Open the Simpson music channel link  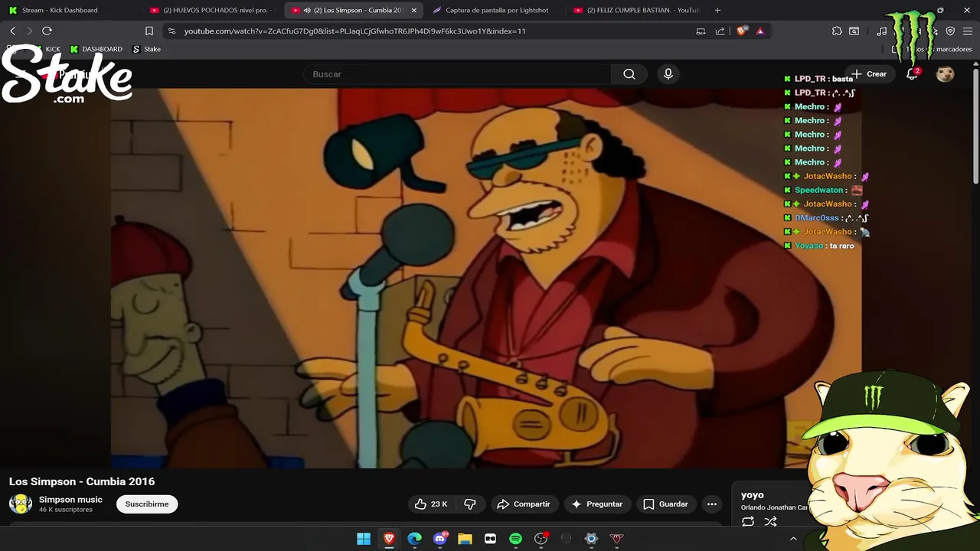tap(70, 500)
